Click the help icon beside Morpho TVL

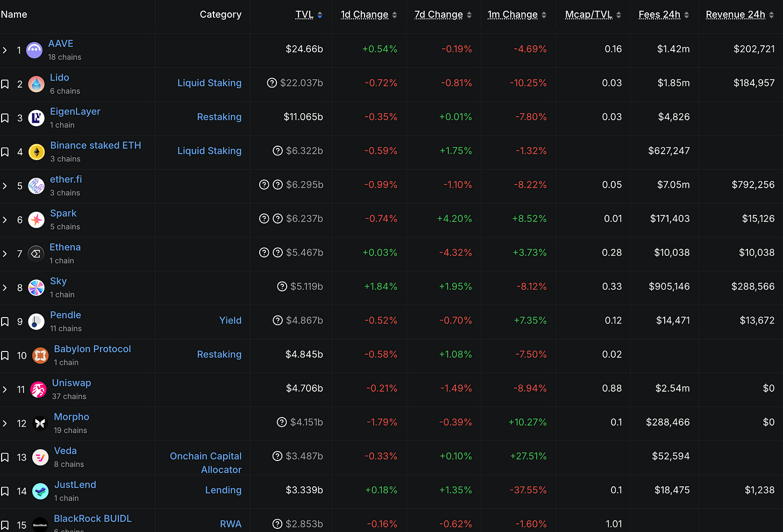282,422
